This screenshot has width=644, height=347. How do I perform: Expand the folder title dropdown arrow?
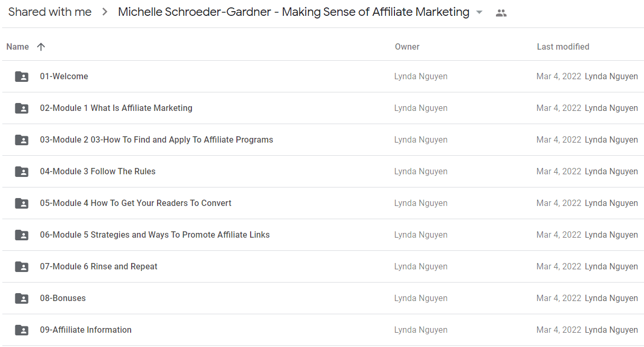(x=480, y=12)
